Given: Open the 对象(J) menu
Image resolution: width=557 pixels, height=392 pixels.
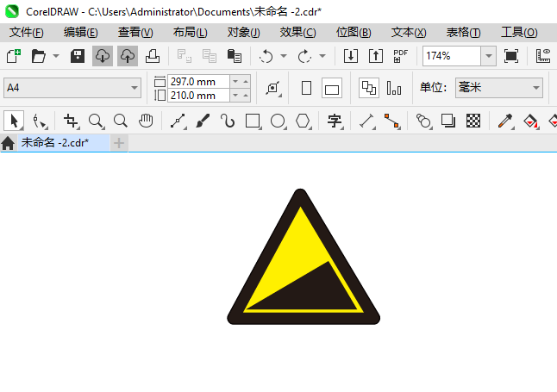Looking at the screenshot, I should [244, 33].
